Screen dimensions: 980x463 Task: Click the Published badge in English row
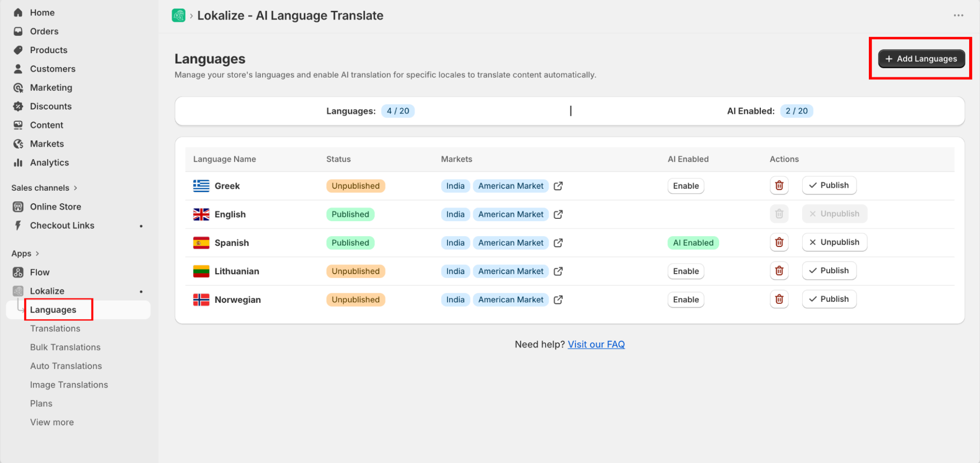(350, 214)
